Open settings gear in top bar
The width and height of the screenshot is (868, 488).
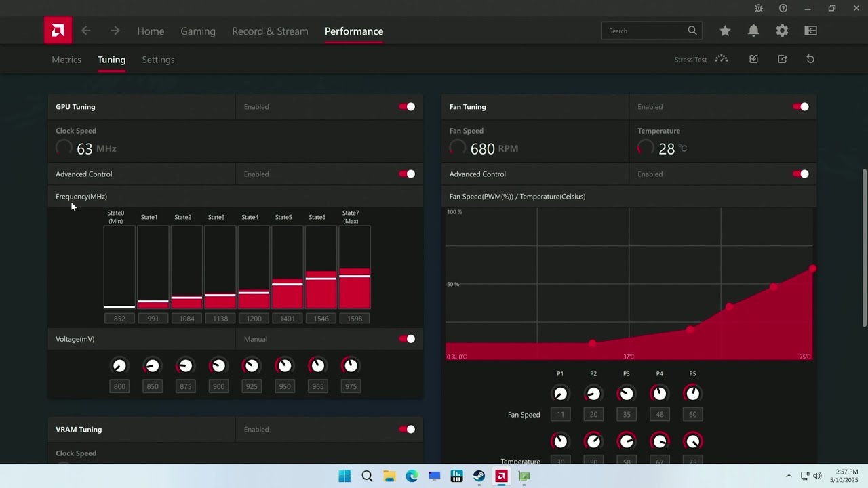tap(782, 30)
